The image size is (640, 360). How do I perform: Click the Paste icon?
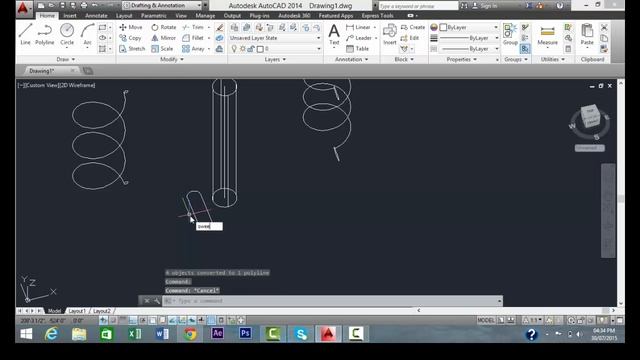[587, 33]
